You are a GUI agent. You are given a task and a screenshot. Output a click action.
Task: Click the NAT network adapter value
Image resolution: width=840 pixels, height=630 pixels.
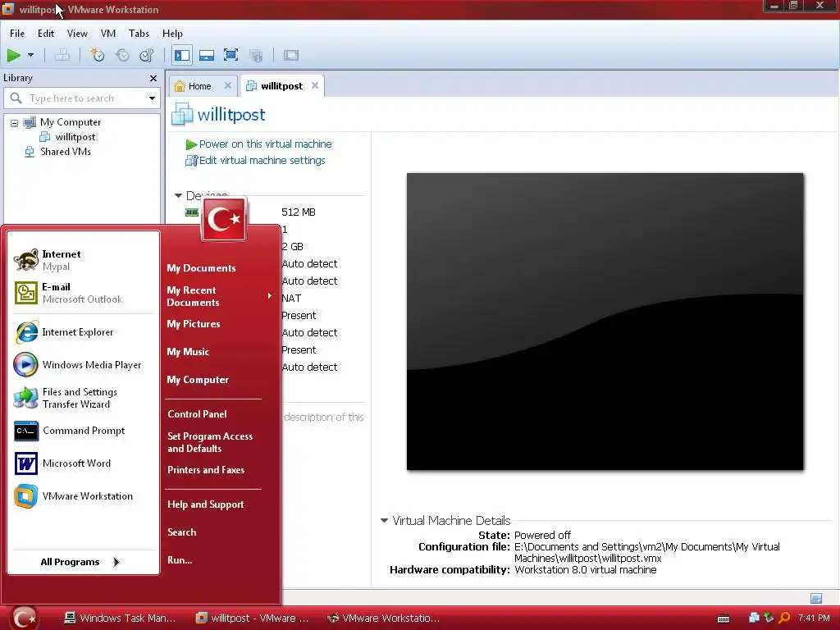[291, 299]
